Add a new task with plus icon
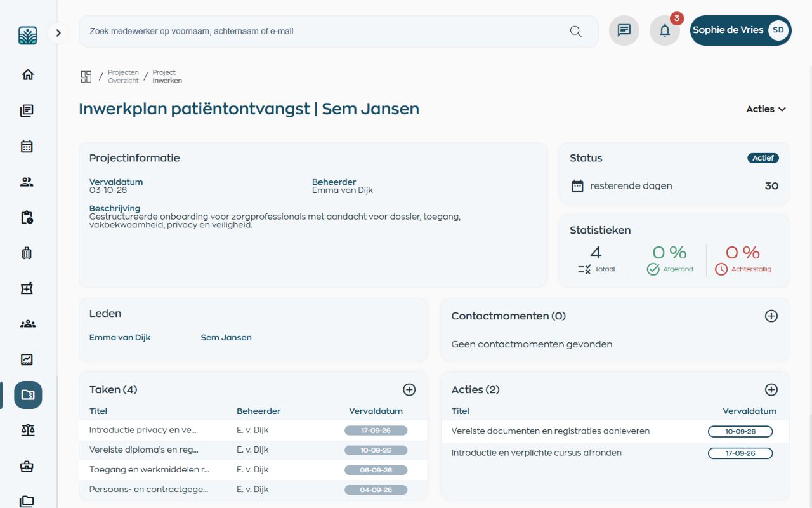 point(409,390)
